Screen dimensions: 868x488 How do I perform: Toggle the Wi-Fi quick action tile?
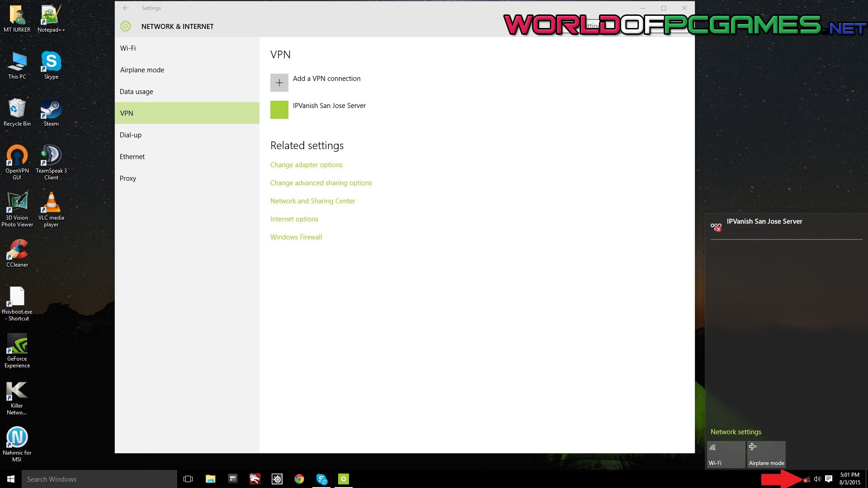726,455
